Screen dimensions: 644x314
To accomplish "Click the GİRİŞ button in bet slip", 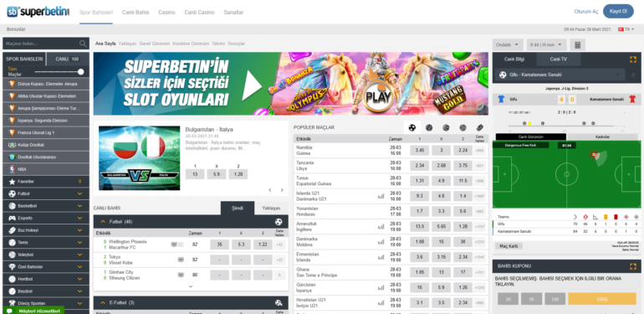I will point(602,299).
